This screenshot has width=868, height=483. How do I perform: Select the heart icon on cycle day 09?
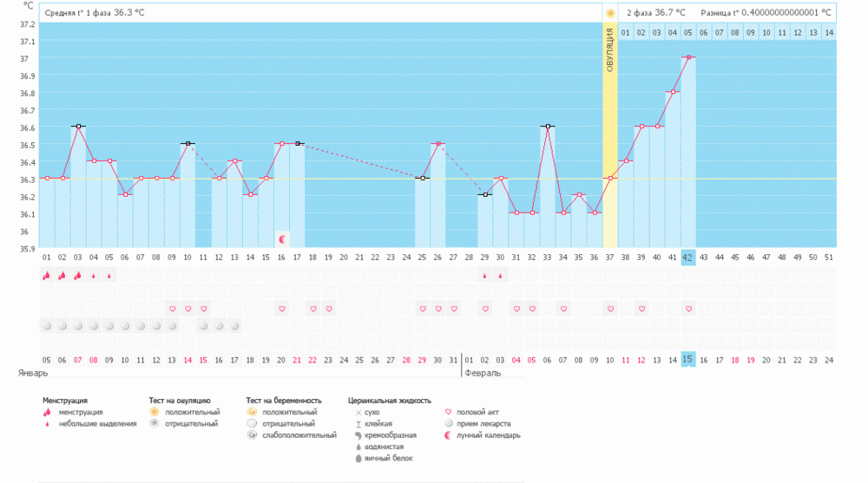(173, 309)
